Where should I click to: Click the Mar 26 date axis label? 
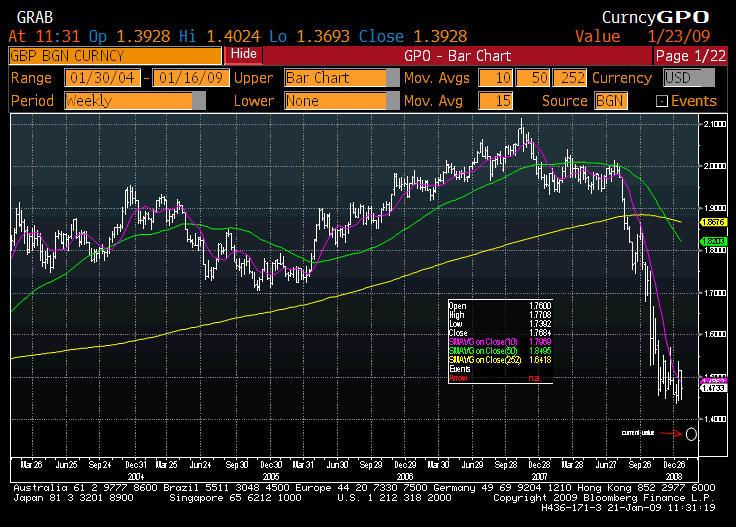point(31,465)
